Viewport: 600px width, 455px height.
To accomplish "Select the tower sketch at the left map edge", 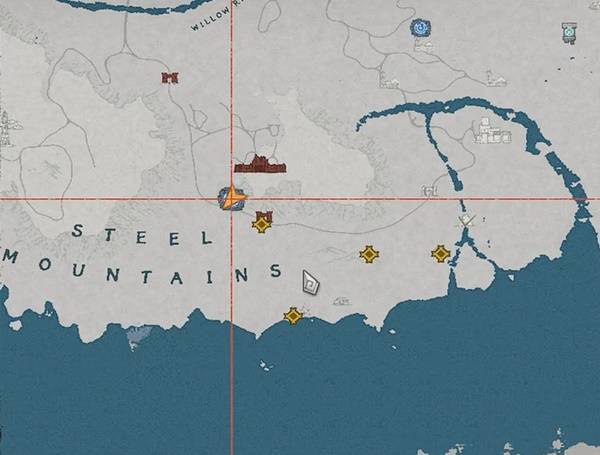I will [6, 128].
